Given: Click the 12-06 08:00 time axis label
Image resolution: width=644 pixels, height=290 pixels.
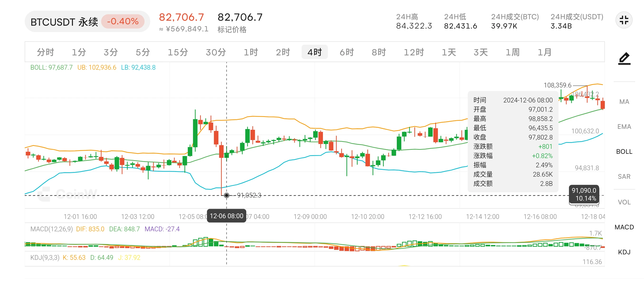Looking at the screenshot, I should (227, 216).
